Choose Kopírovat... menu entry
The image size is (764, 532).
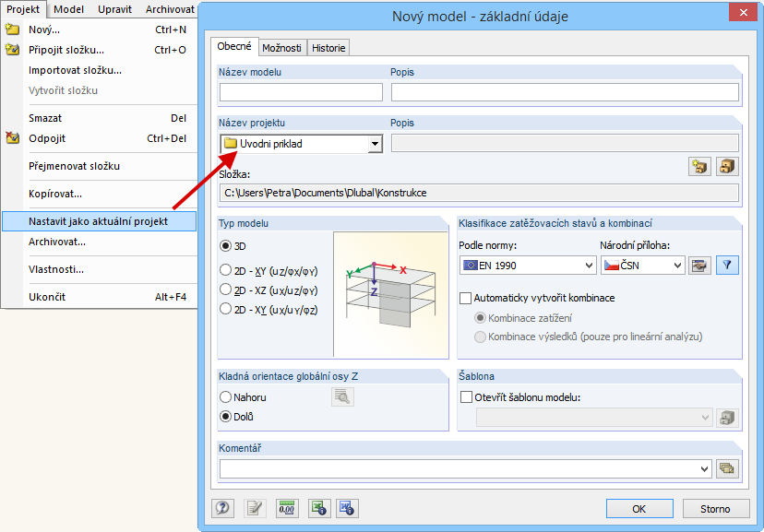click(x=99, y=194)
